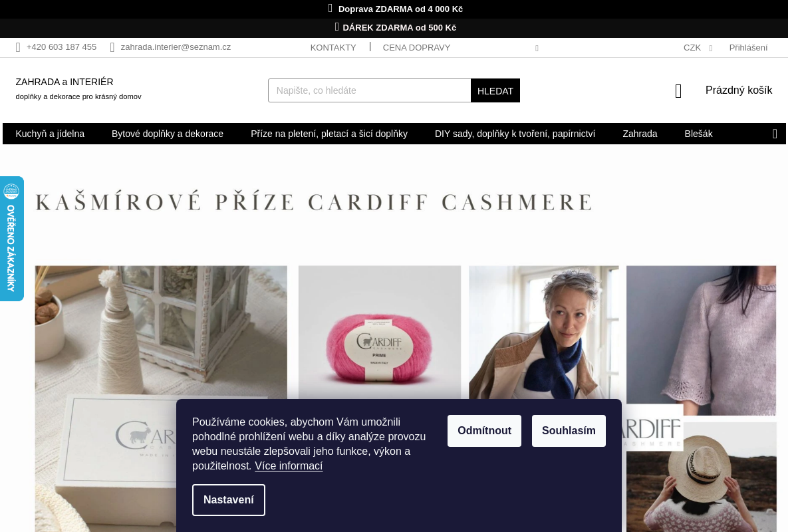The width and height of the screenshot is (798, 532).
Task: Select Příze na pletení, pletací a šicí doplňky
Action: 329,134
